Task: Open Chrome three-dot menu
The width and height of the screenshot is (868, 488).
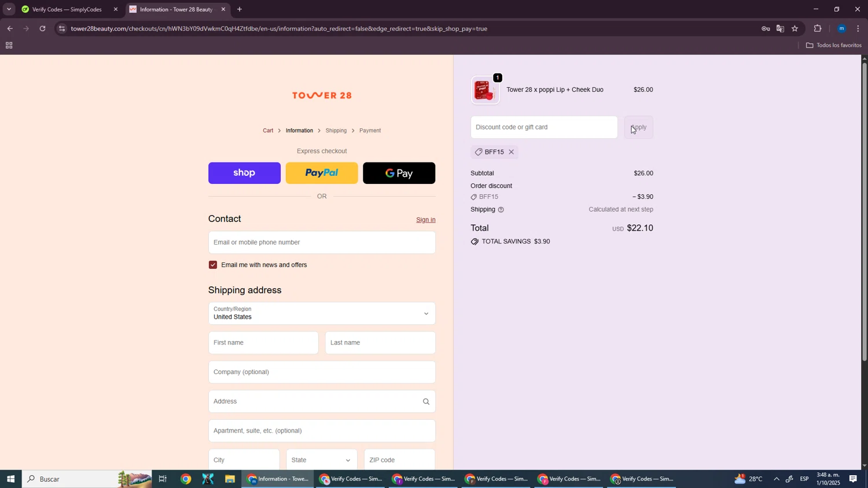Action: (x=858, y=28)
